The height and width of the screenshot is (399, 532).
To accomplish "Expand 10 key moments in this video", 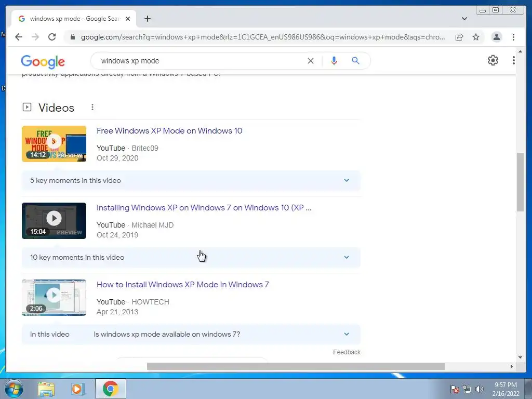I will click(191, 257).
